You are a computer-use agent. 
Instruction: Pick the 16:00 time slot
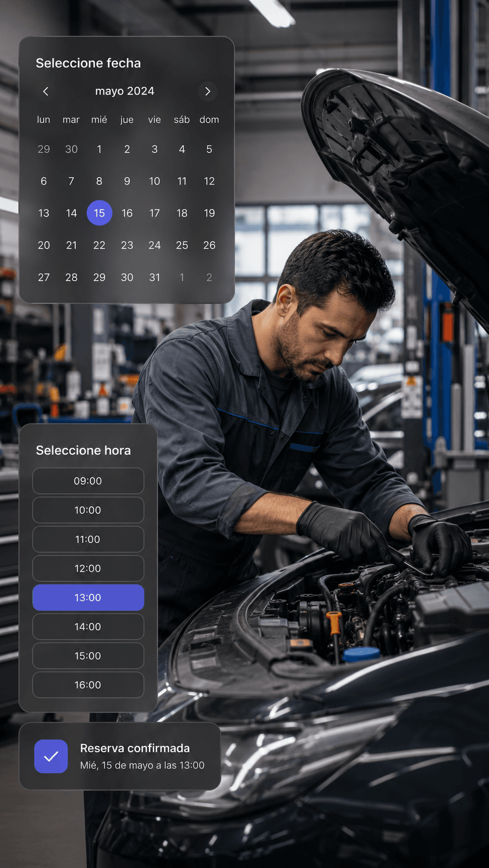pyautogui.click(x=88, y=685)
